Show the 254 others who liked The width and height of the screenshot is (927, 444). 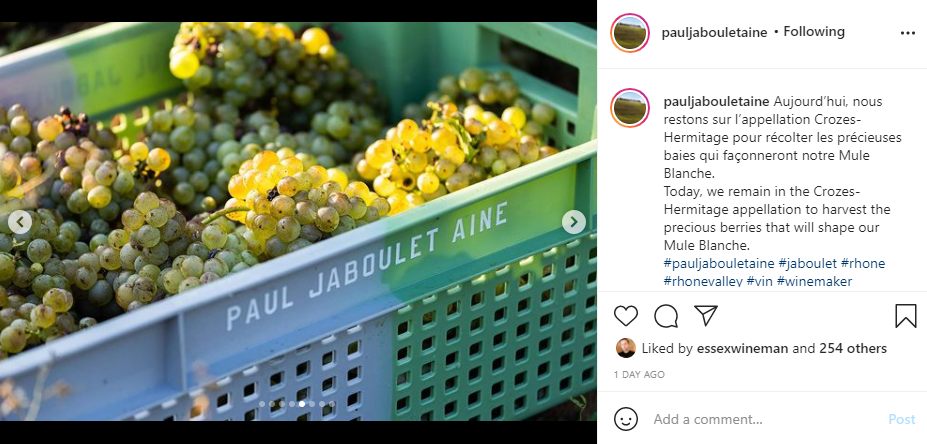854,349
